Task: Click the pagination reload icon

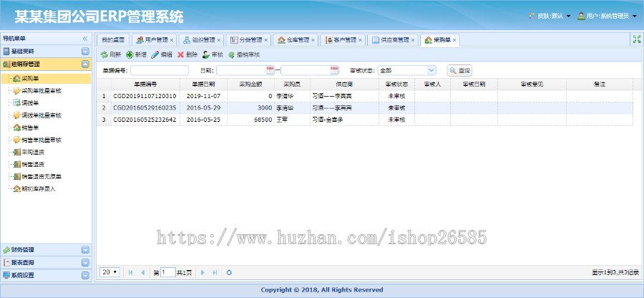Action: coord(229,272)
